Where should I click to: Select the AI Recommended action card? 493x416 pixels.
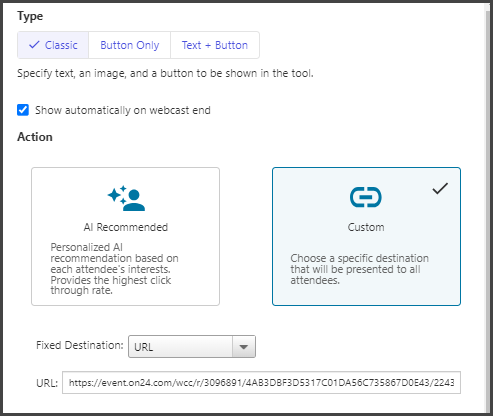pos(125,236)
